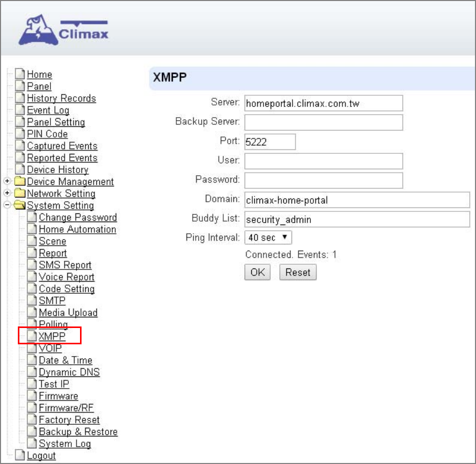The width and height of the screenshot is (476, 464).
Task: Click the page icon beside System Log
Action: pos(32,443)
